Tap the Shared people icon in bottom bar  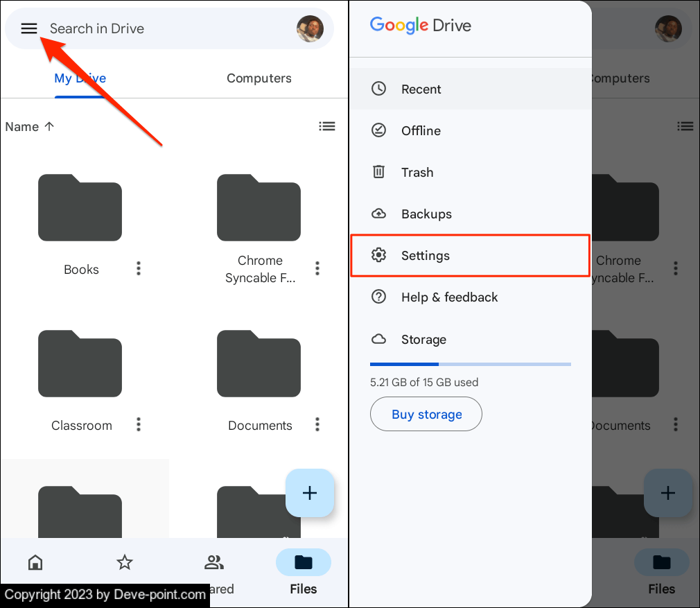point(214,562)
